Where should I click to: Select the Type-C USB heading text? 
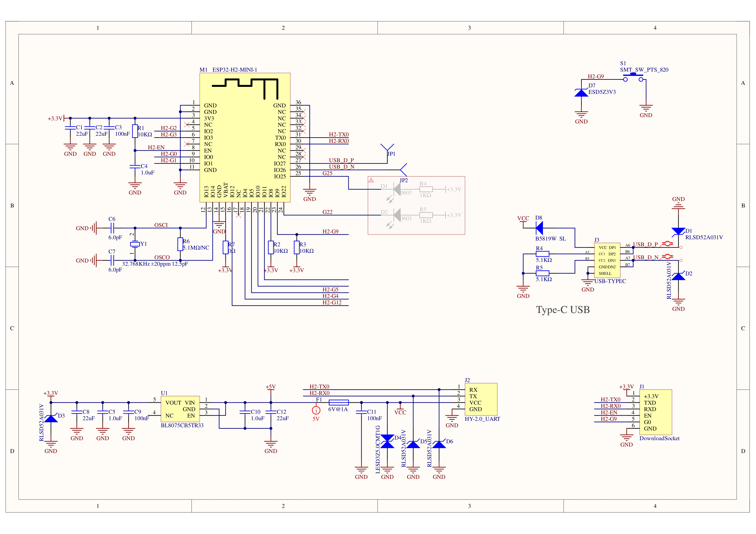pyautogui.click(x=563, y=310)
